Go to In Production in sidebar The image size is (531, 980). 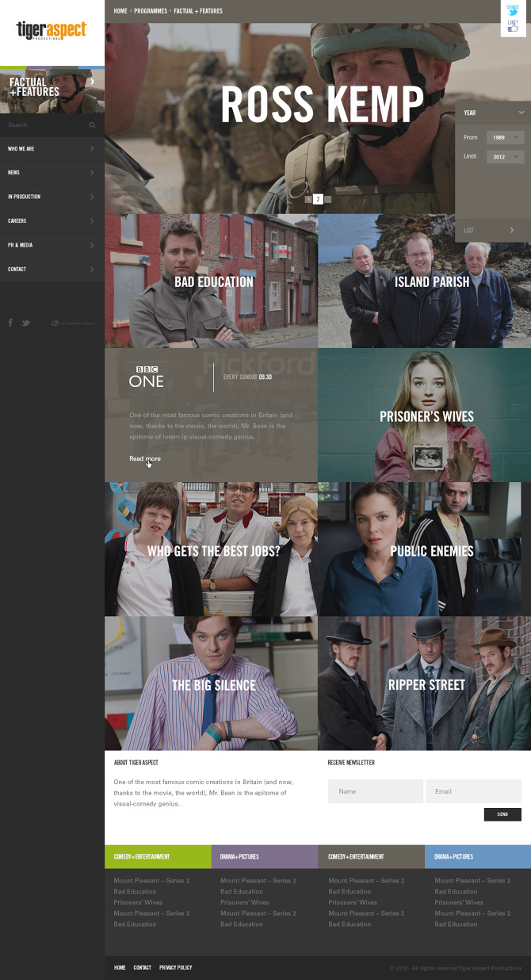(x=52, y=197)
